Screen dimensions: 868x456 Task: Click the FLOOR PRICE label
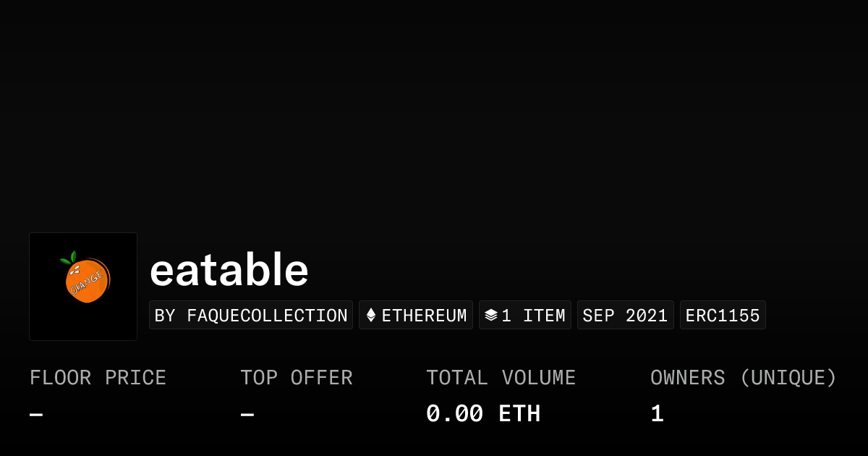[98, 378]
